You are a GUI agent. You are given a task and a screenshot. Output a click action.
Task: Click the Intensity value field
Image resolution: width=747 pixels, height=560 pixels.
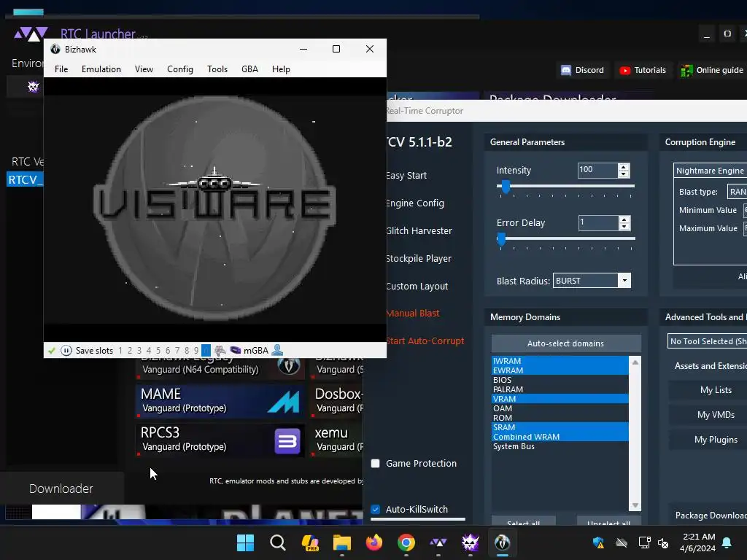click(597, 170)
